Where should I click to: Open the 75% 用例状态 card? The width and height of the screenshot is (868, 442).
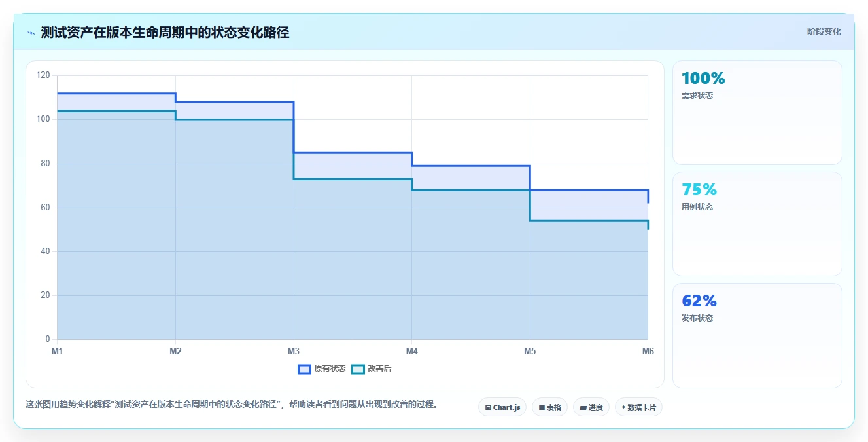tap(757, 224)
